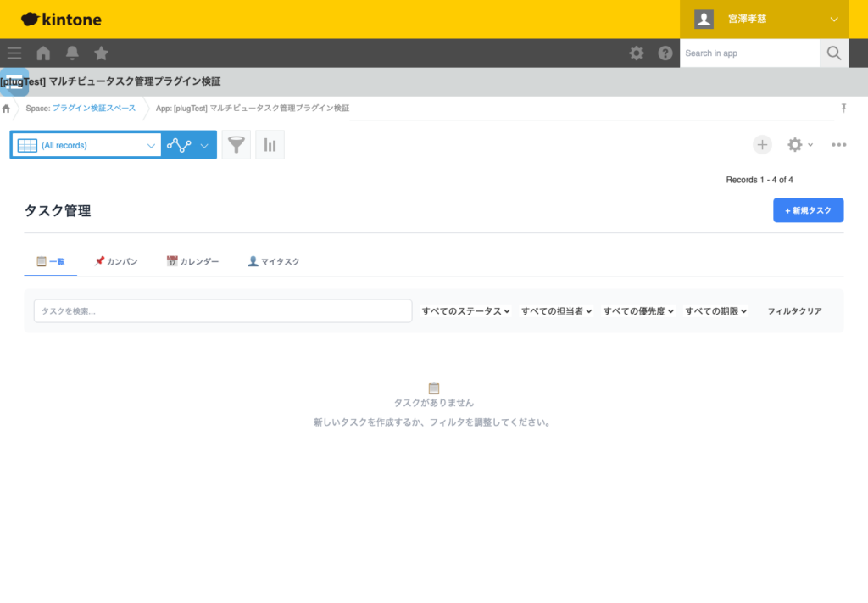
Task: Click the kintone home icon
Action: 42,53
